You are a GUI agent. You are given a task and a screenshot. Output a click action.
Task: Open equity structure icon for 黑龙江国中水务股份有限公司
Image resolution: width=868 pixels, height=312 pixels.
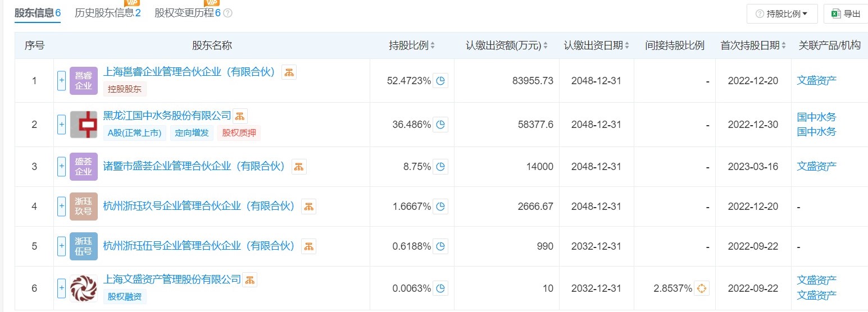[240, 116]
